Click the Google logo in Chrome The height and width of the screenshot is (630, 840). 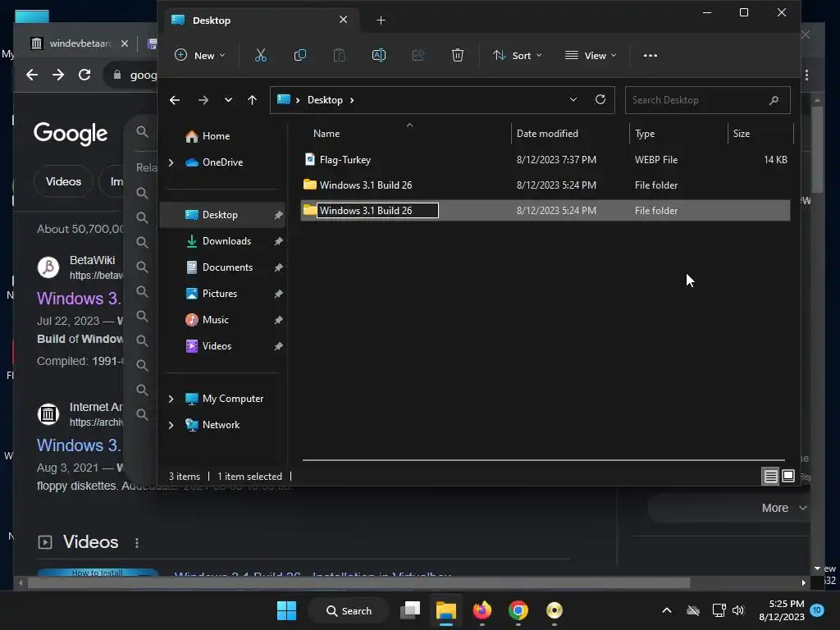click(x=71, y=134)
